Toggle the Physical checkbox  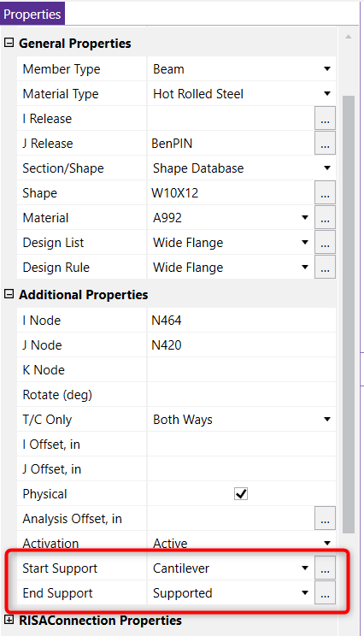(241, 493)
